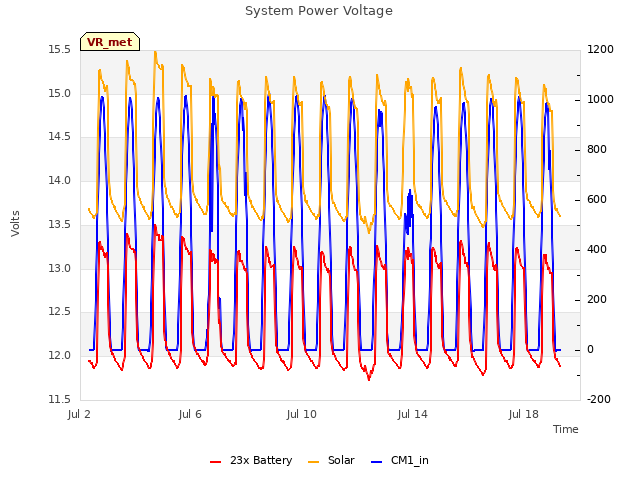Click the 13.0 left axis value

59,269
